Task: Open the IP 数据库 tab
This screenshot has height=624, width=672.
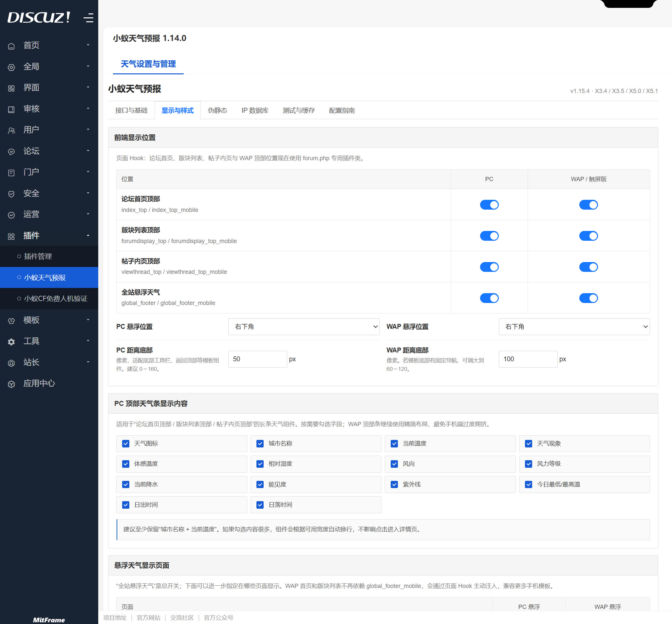Action: pyautogui.click(x=255, y=110)
